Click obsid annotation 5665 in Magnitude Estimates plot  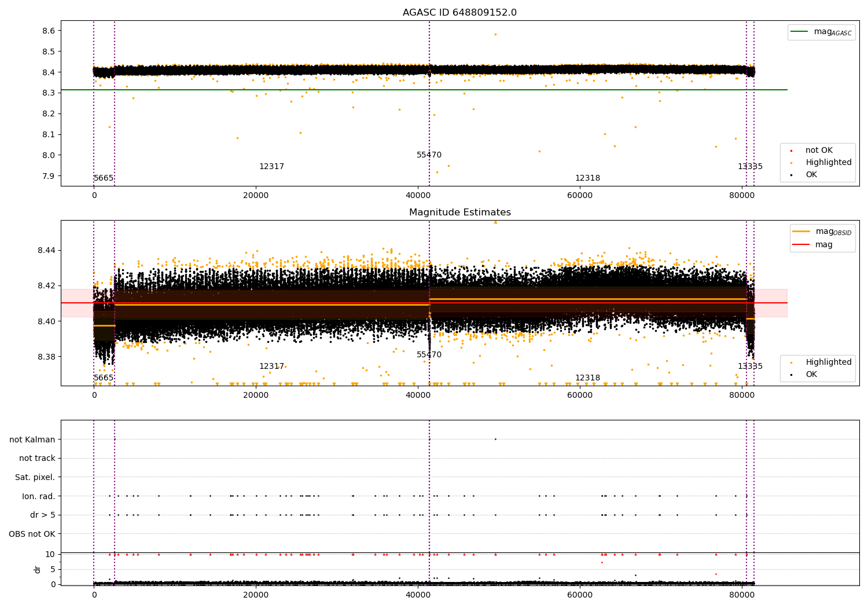[x=104, y=378]
